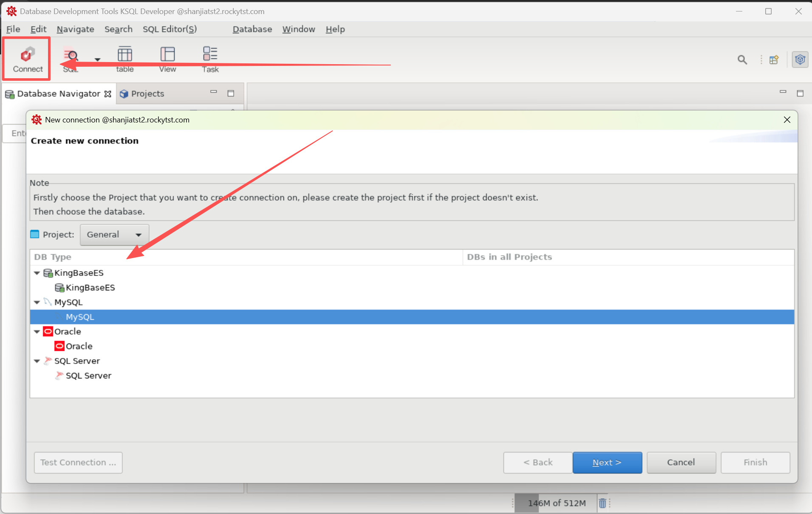Minimize the main application window
This screenshot has width=812, height=514.
click(x=739, y=11)
